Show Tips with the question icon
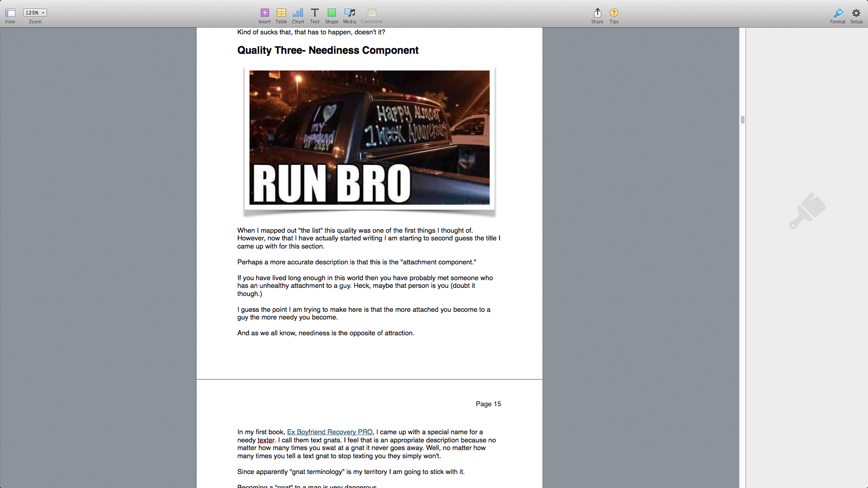The width and height of the screenshot is (868, 488). pos(614,13)
